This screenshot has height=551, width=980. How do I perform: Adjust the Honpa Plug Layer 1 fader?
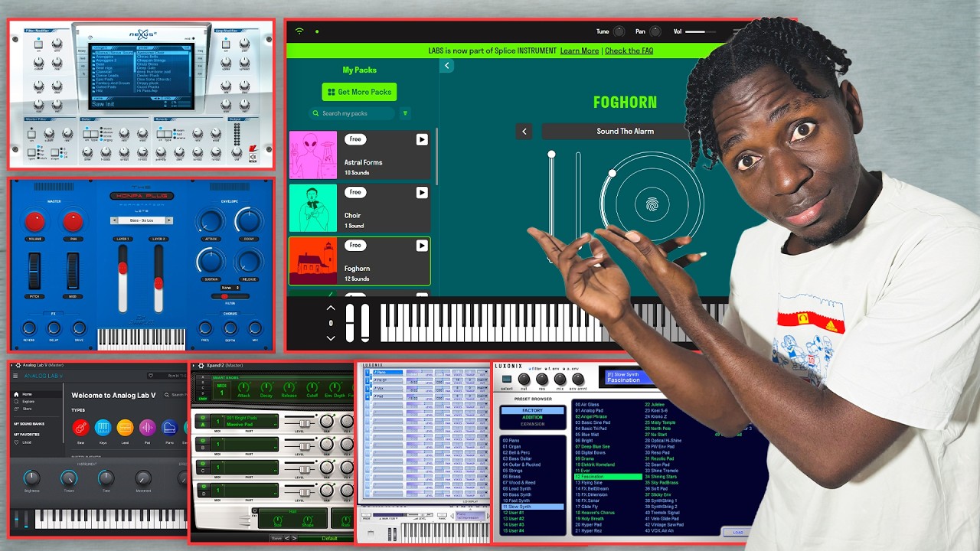[x=122, y=279]
